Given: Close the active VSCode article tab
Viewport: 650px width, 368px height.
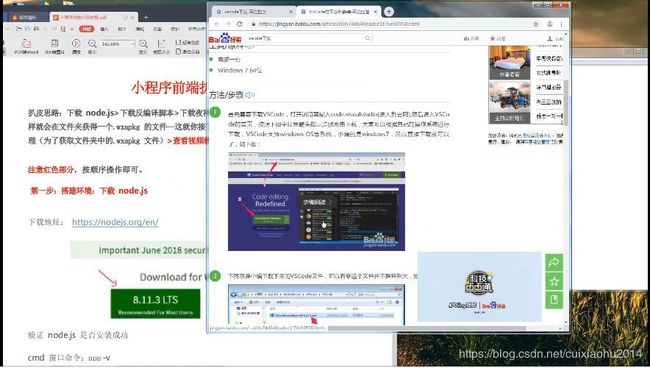Looking at the screenshot, I should pyautogui.click(x=376, y=12).
